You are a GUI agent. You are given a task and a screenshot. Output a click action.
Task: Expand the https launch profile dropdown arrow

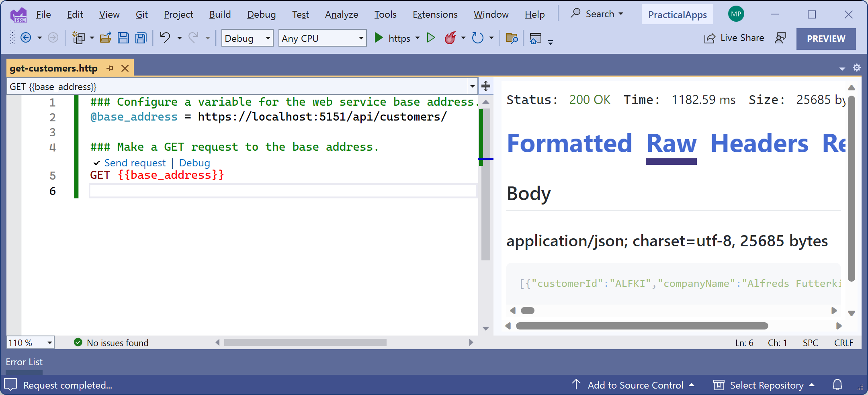click(418, 38)
